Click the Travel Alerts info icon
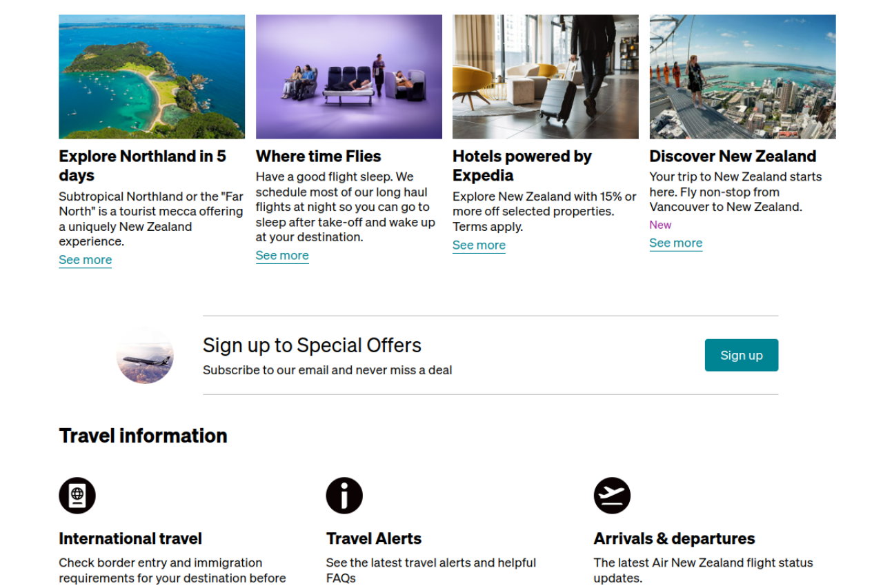 pos(344,496)
